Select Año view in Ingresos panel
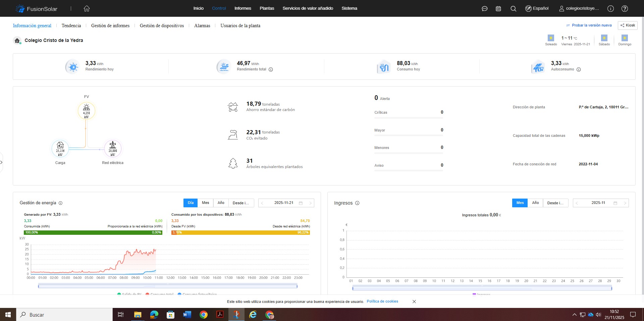The image size is (644, 321). (535, 203)
